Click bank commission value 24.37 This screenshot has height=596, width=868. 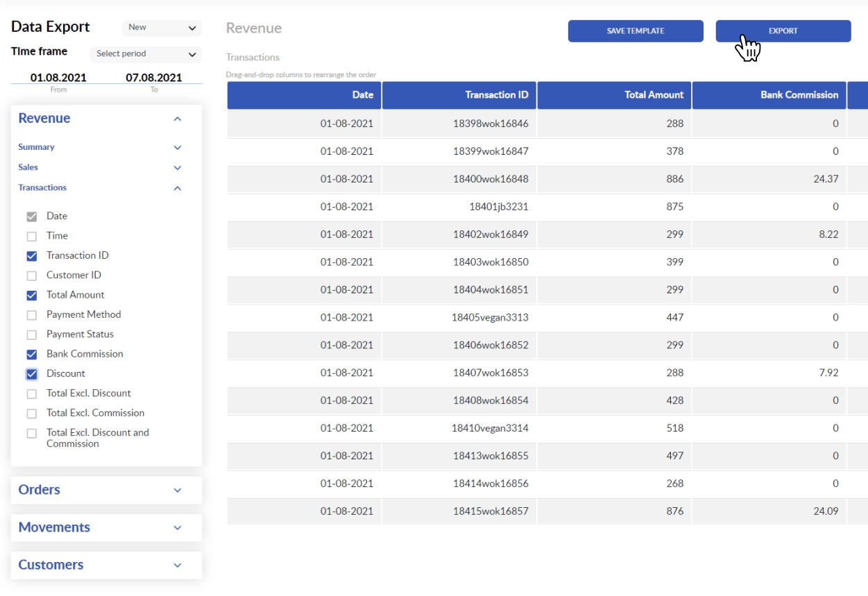click(x=826, y=179)
